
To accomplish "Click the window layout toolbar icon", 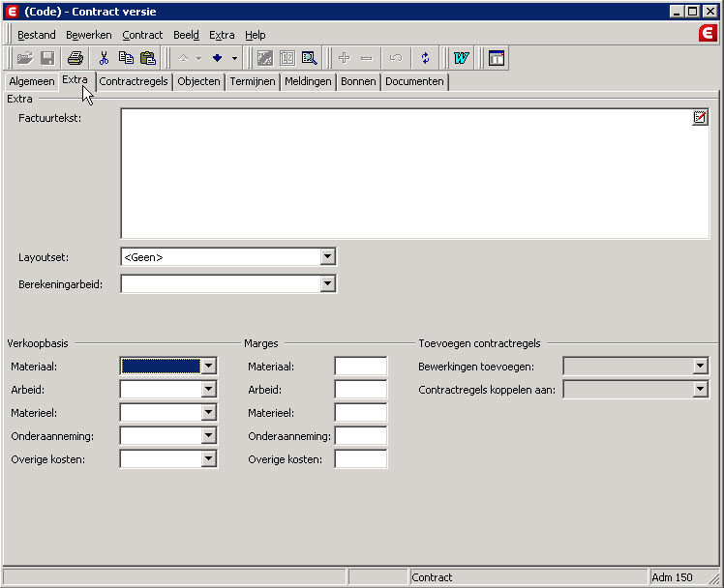I will tap(497, 58).
